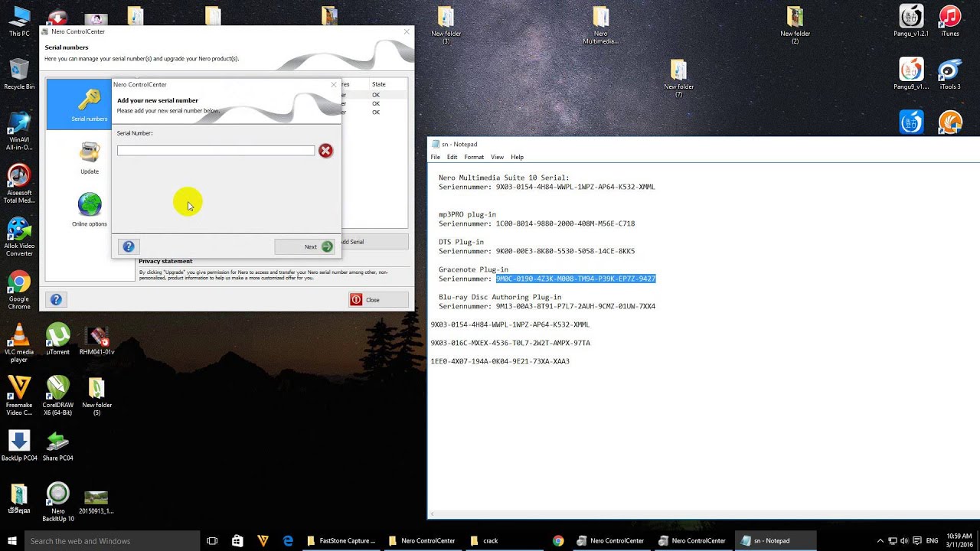Clear serial field with red X button
This screenshot has height=551, width=980.
325,151
